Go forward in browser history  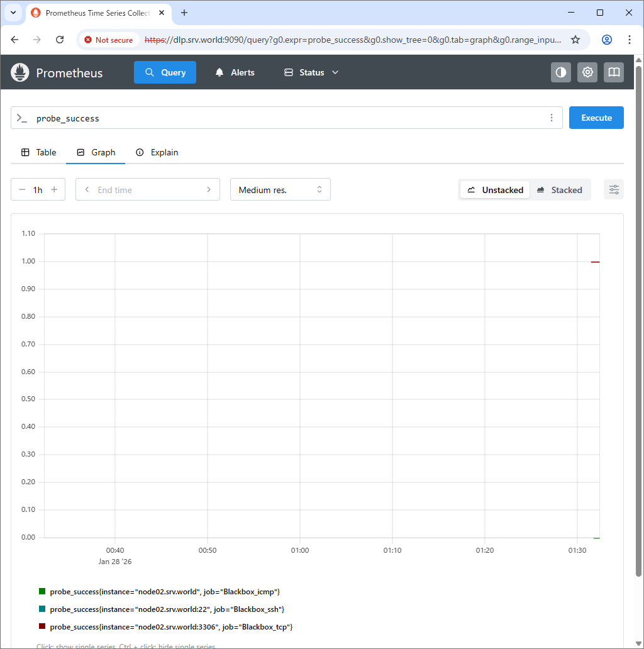[37, 40]
